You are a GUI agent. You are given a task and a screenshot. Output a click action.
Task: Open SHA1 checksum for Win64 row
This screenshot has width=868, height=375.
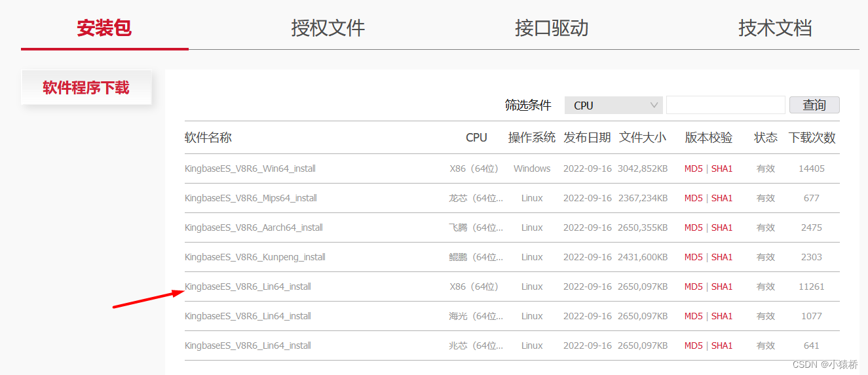pos(722,168)
